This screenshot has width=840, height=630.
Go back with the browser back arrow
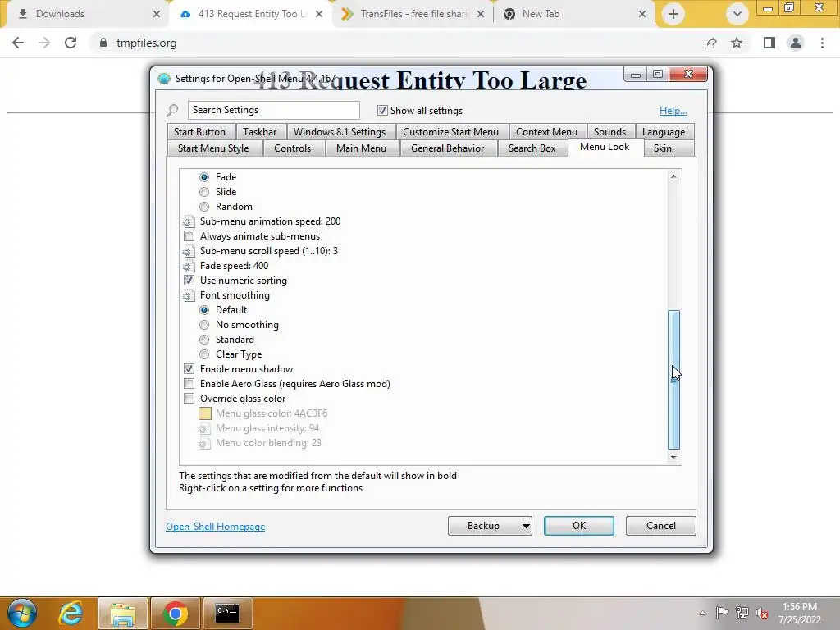click(x=18, y=43)
